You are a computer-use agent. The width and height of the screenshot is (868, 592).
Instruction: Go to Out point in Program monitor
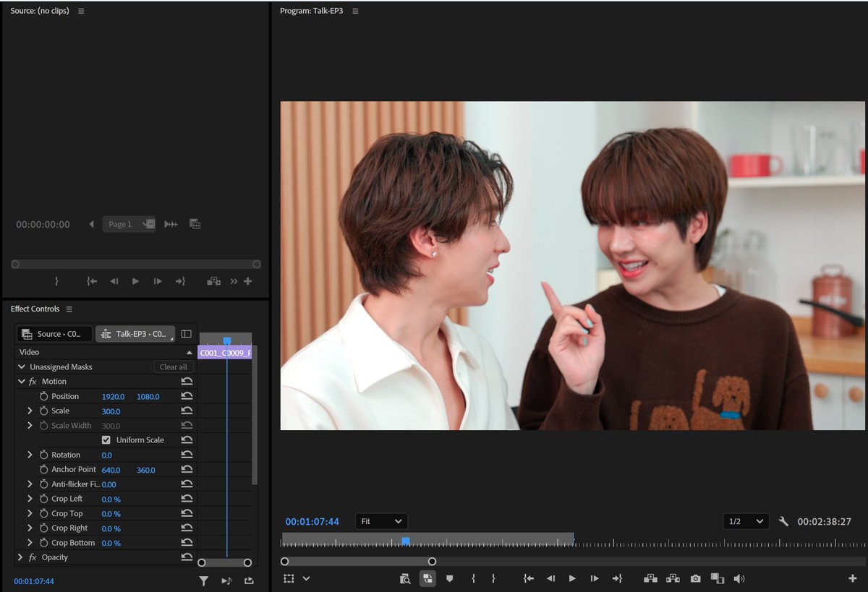tap(617, 579)
